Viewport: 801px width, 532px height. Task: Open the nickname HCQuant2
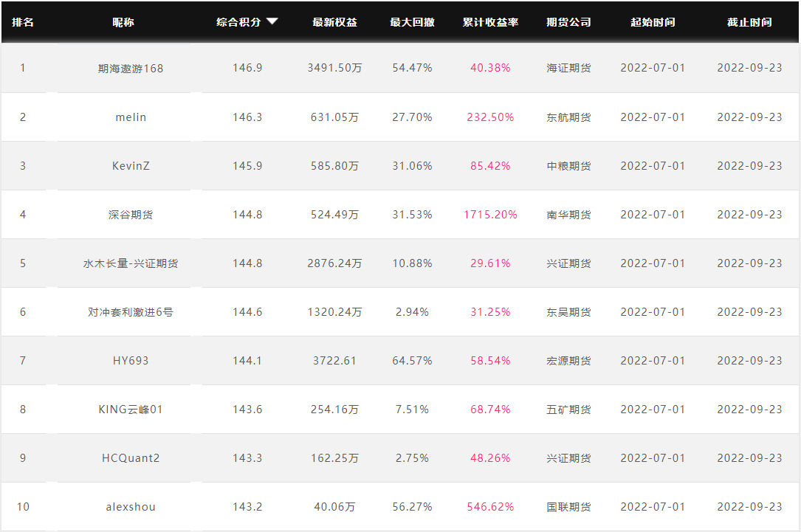coord(131,458)
